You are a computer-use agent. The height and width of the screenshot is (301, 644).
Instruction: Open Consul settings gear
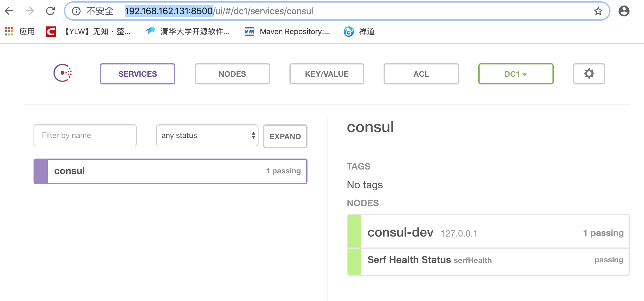tap(589, 74)
